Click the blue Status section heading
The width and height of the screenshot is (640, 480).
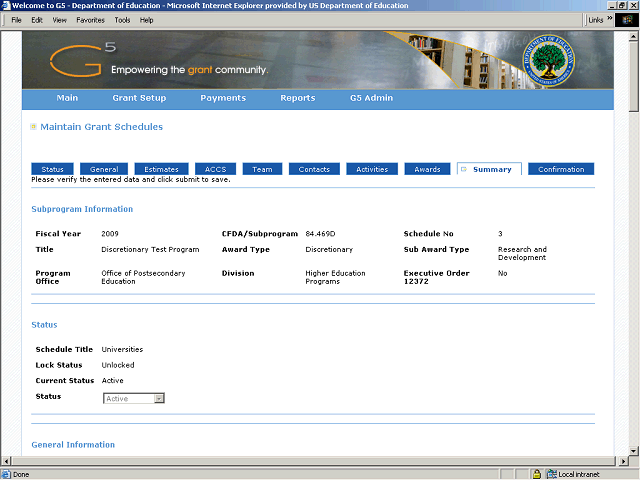click(44, 325)
